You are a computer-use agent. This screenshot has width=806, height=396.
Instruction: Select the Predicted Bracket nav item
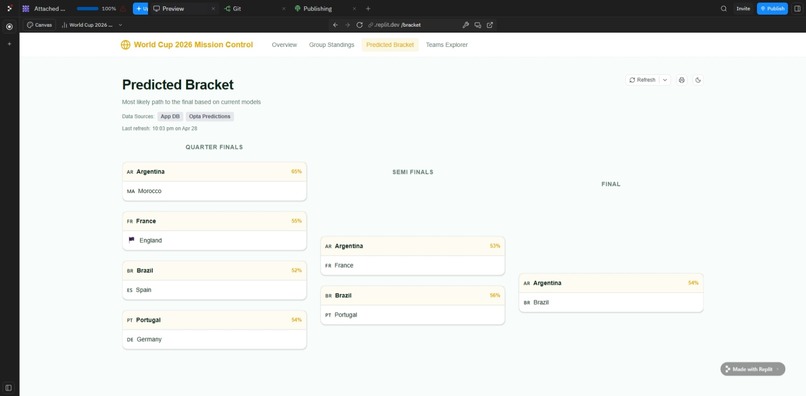click(390, 45)
